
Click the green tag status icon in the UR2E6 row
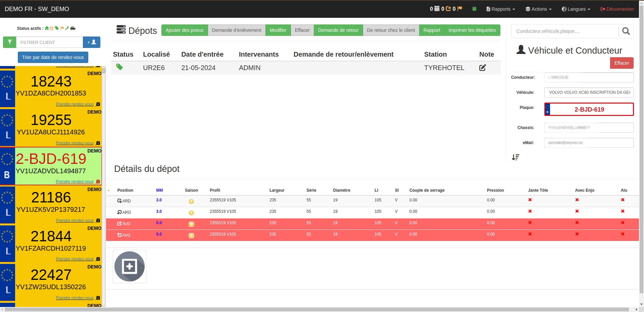119,67
